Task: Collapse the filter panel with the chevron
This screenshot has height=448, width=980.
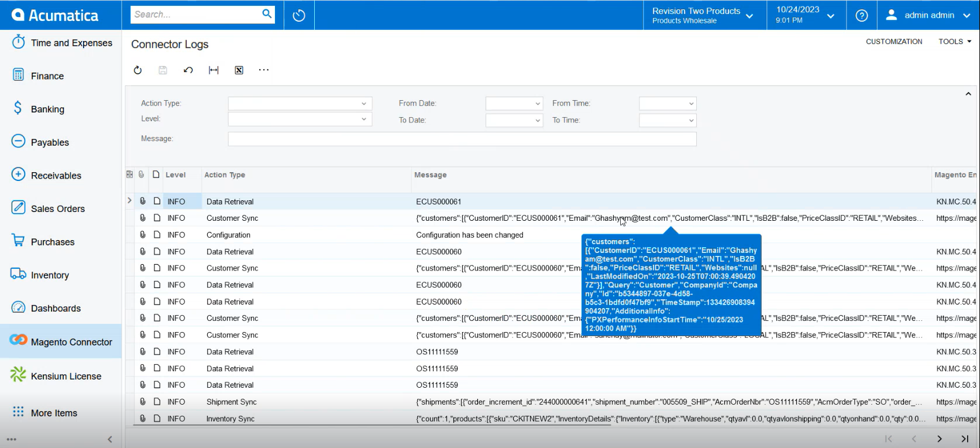Action: tap(968, 94)
